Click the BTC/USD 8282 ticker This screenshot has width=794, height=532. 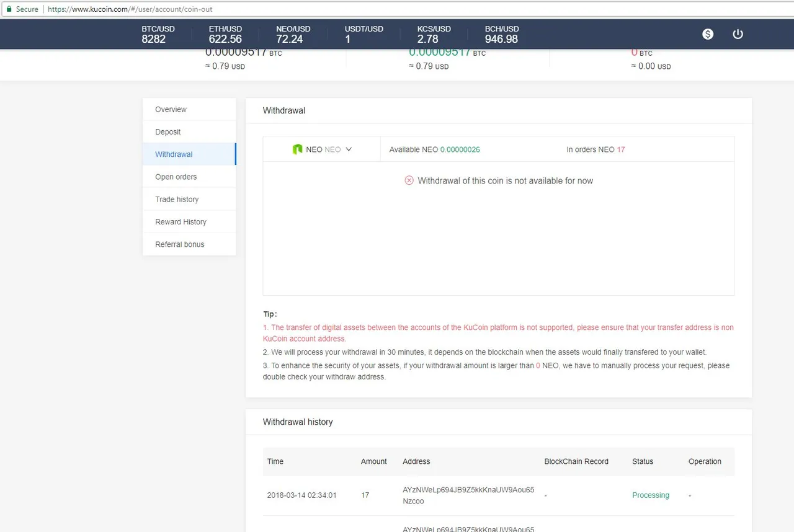click(x=158, y=34)
